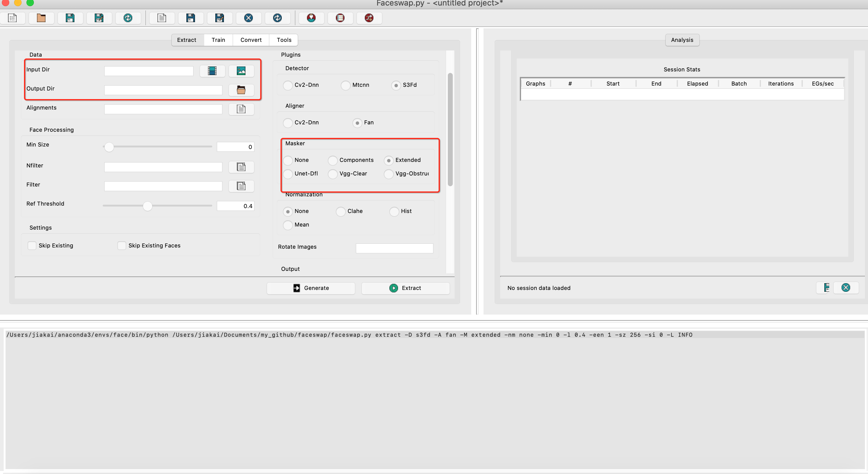
Task: Click the Rotate Images input field
Action: (x=394, y=248)
